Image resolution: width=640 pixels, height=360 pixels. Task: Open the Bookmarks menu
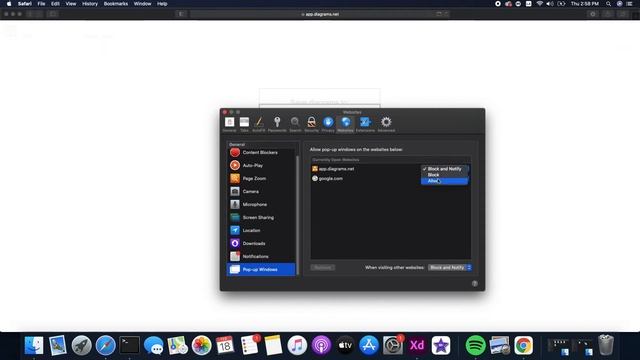(x=116, y=4)
